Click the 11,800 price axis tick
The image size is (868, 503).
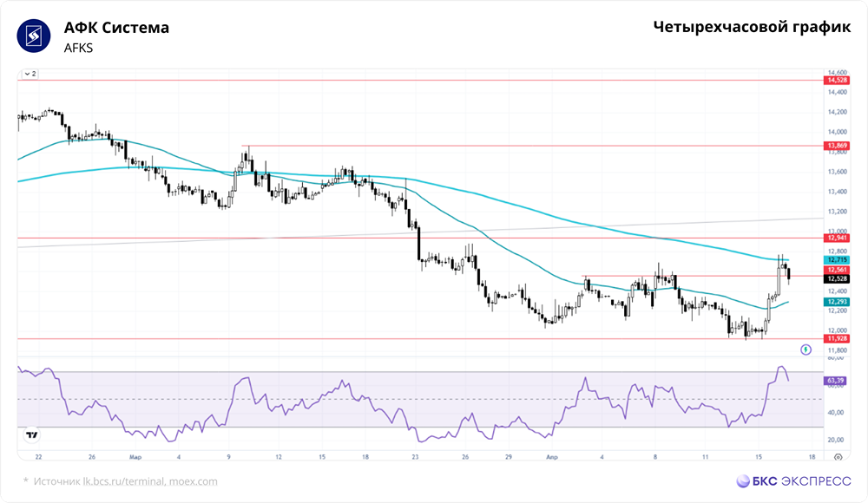tap(837, 350)
